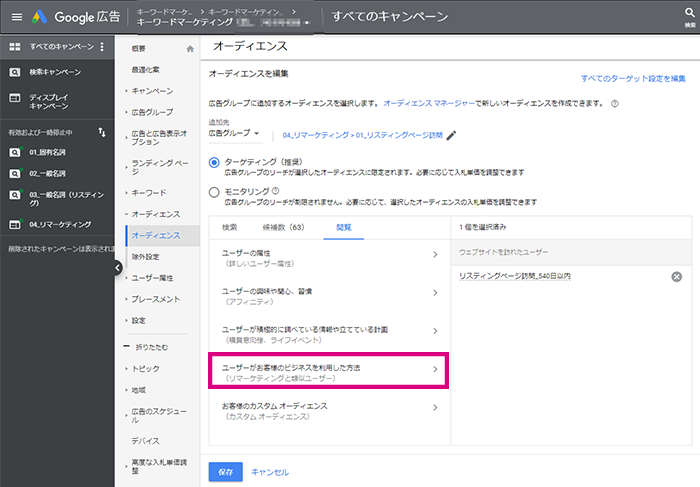The image size is (700, 487).
Task: Expand 高度な入札単価調整 section
Action: click(x=159, y=466)
